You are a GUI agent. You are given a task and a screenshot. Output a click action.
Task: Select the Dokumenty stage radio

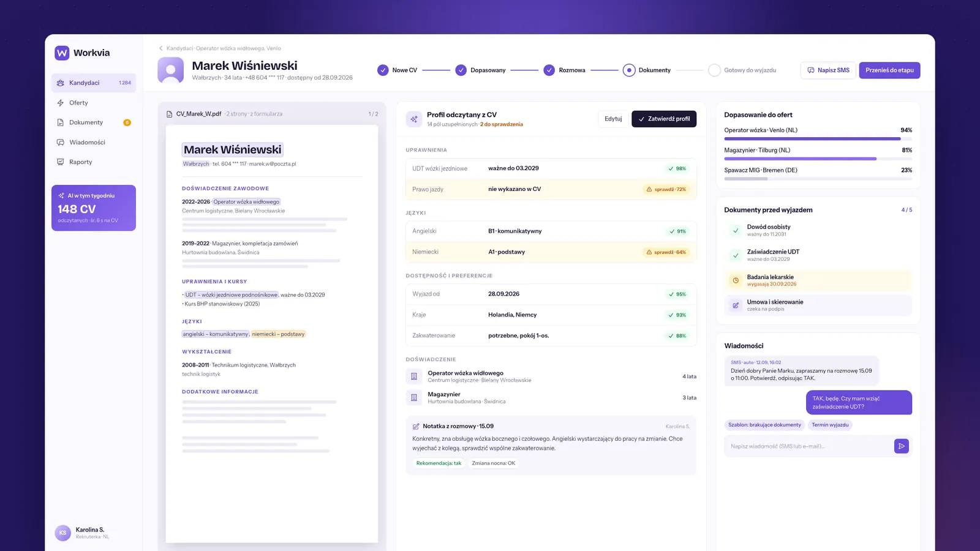pos(629,70)
